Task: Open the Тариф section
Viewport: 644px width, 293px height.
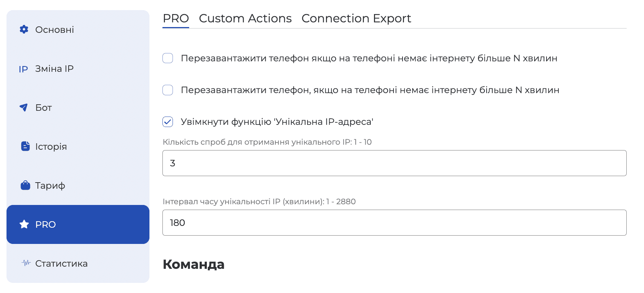Action: [x=50, y=185]
